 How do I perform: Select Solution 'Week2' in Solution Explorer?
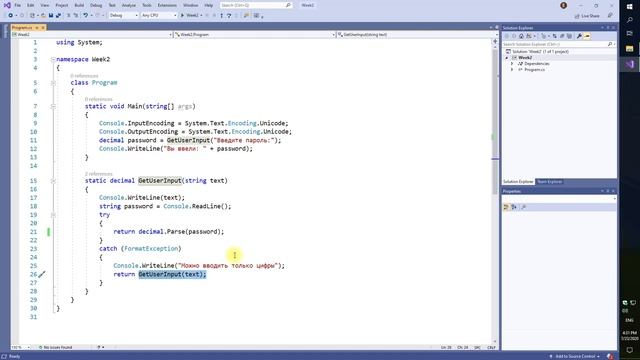coord(540,52)
